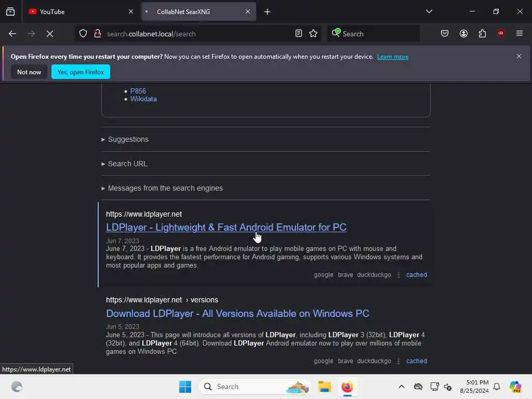The width and height of the screenshot is (532, 399).
Task: Click the Firefox taskbar icon
Action: tap(347, 387)
